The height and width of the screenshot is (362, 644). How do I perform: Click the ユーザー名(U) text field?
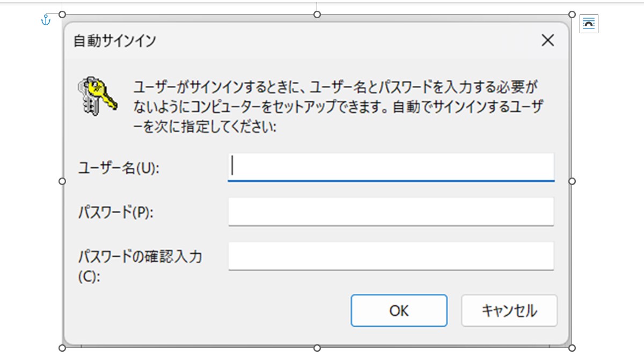click(391, 168)
